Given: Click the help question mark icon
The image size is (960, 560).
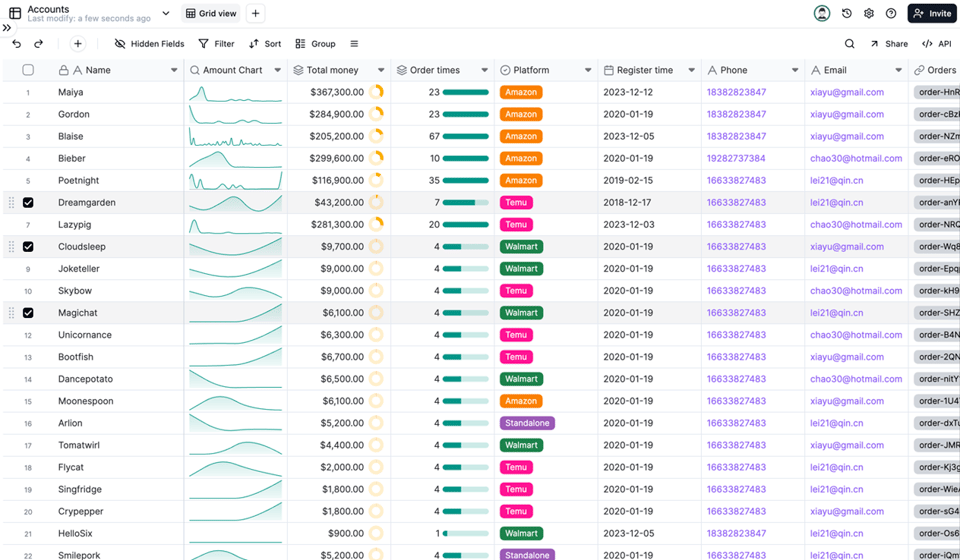Looking at the screenshot, I should tap(891, 14).
